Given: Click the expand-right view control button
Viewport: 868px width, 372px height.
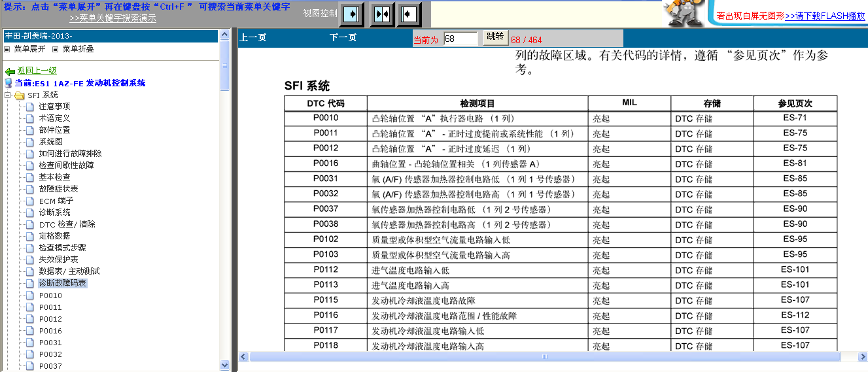Looking at the screenshot, I should tap(352, 14).
